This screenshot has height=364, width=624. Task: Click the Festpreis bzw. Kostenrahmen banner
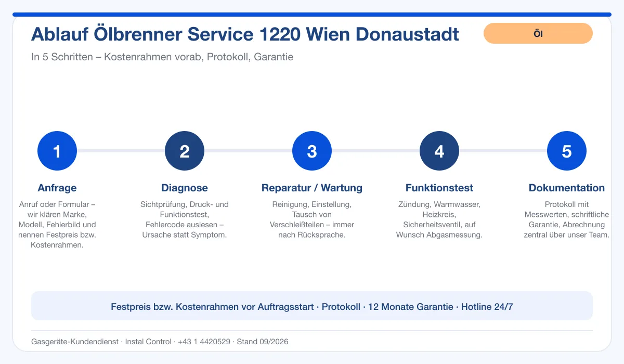coord(312,306)
